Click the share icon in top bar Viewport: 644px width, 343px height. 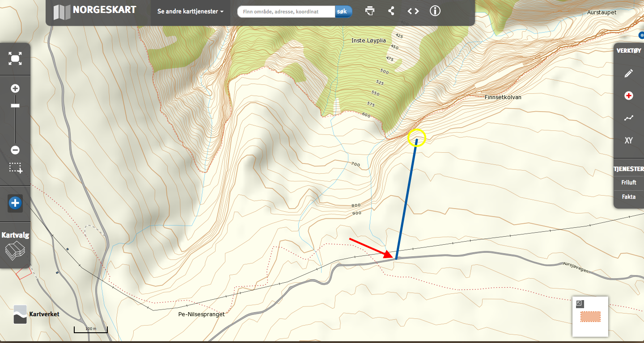[x=391, y=11]
